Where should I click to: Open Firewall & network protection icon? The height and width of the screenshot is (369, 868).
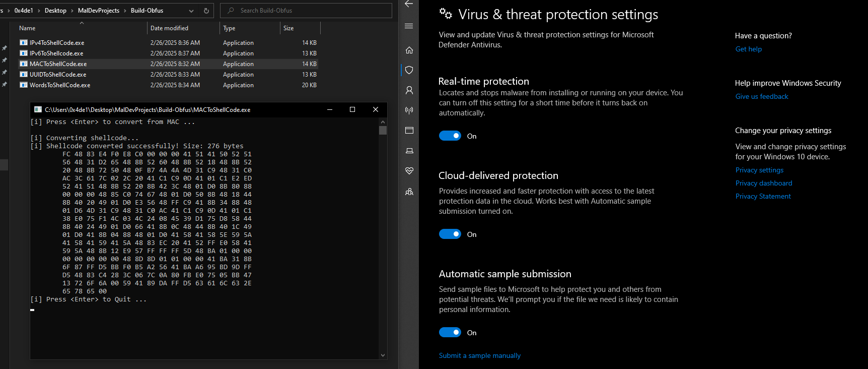point(409,110)
